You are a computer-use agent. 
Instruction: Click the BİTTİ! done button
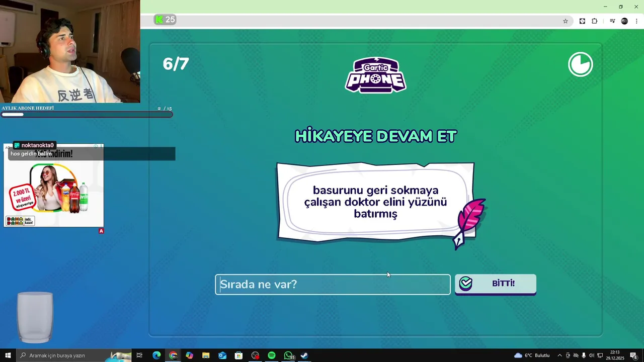[x=496, y=284]
